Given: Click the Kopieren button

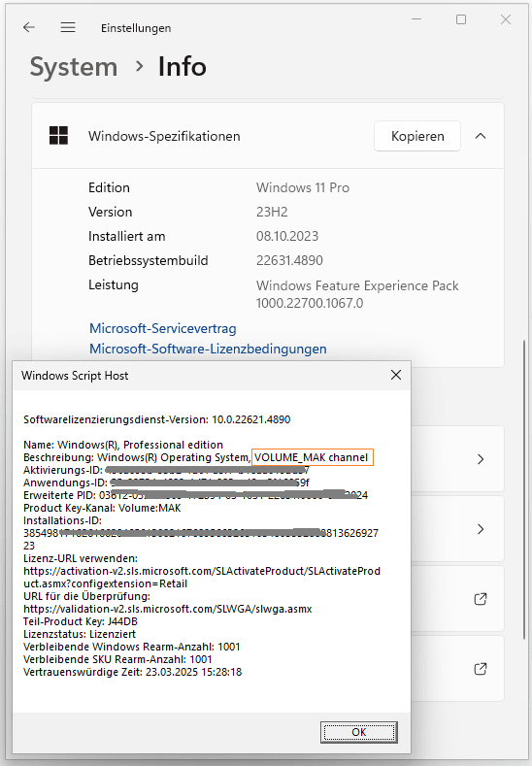Looking at the screenshot, I should pyautogui.click(x=417, y=136).
